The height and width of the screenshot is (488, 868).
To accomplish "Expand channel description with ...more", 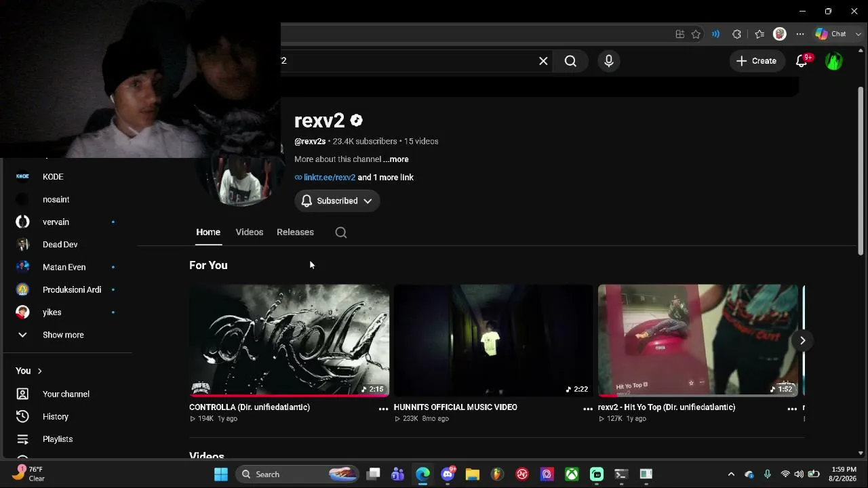I will point(396,159).
